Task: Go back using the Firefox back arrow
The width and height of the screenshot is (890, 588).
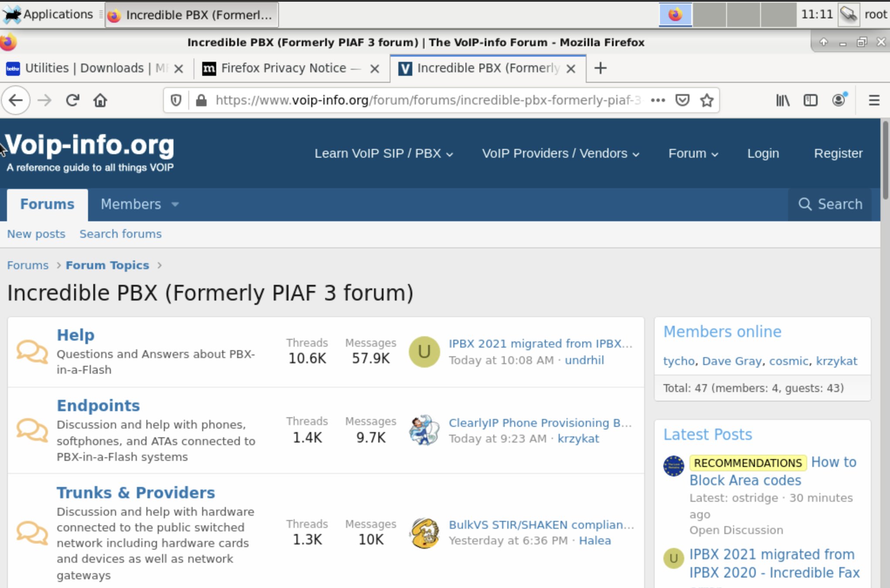Action: click(16, 101)
